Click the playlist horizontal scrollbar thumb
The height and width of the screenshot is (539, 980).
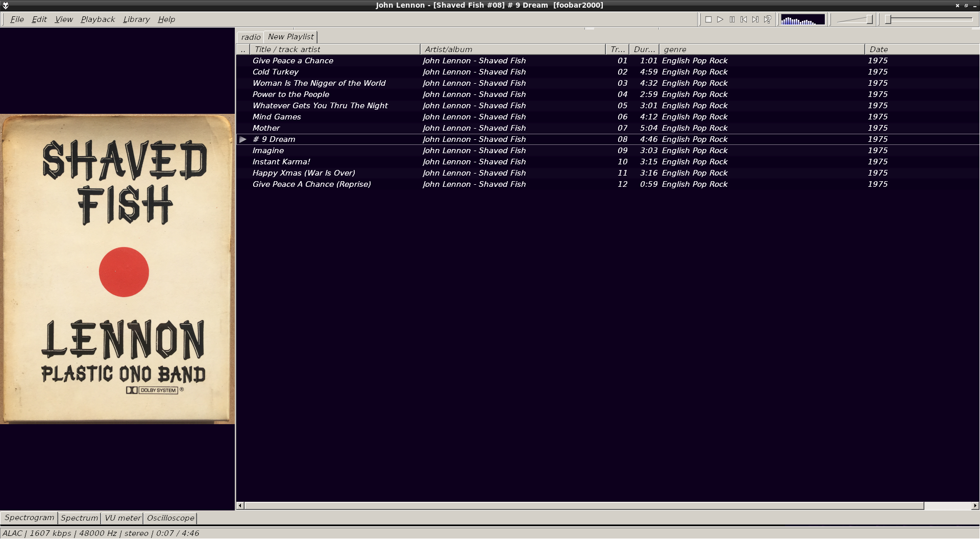point(584,506)
